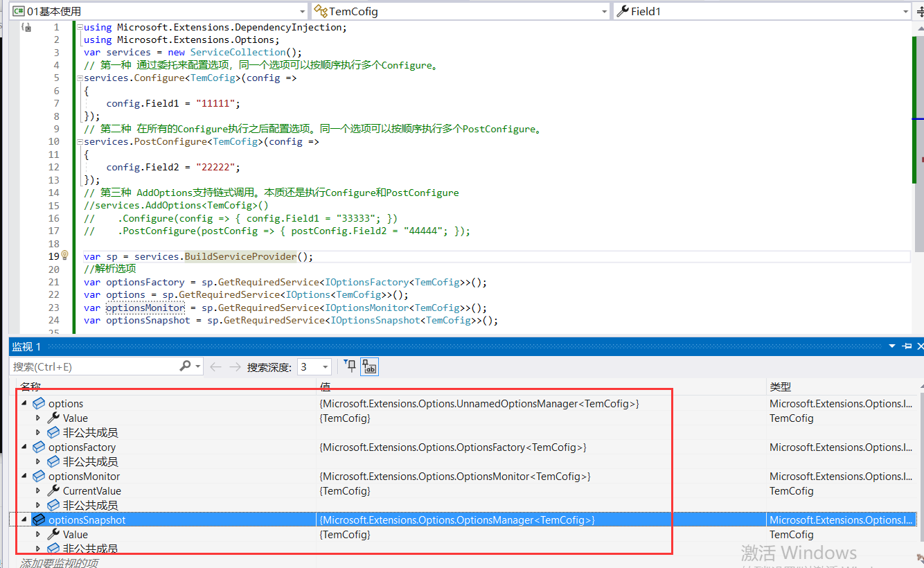
Task: Click the cube icon of 非公共成员 under optionsFactory
Action: [53, 462]
